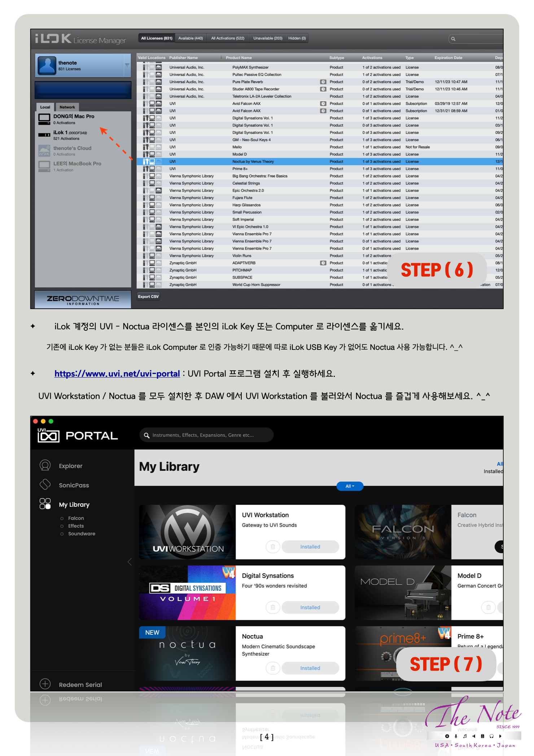Open the prime8+ product thumbnail
Image resolution: width=534 pixels, height=756 pixels.
[x=403, y=653]
